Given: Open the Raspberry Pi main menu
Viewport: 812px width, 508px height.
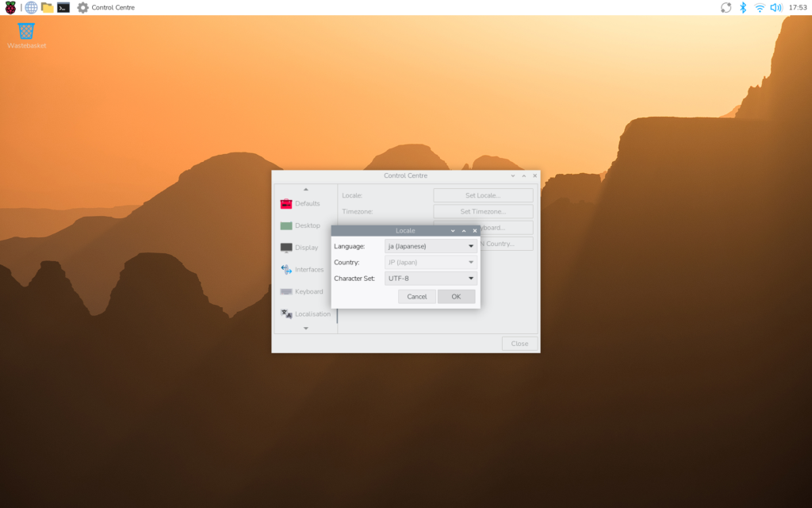Looking at the screenshot, I should (10, 7).
